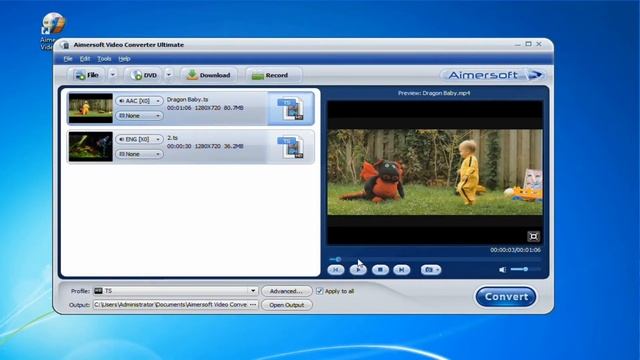Open the Tools menu
Screen dimensions: 640x360
104,59
